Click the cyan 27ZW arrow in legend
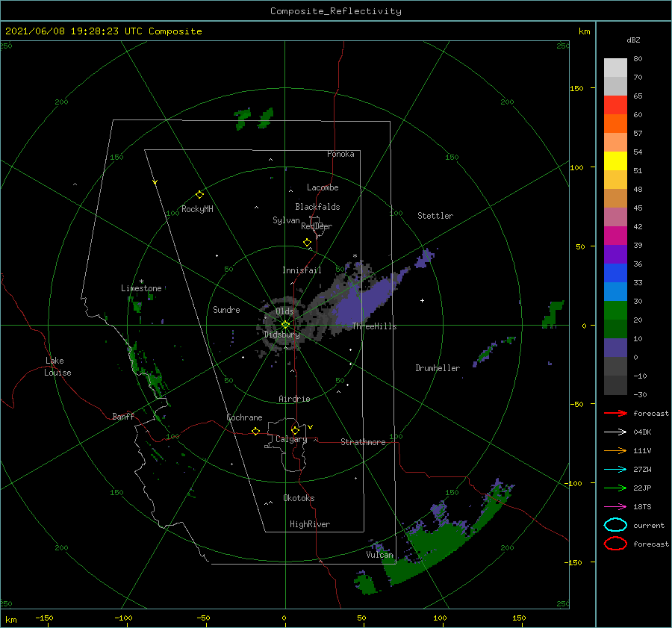 (x=615, y=470)
